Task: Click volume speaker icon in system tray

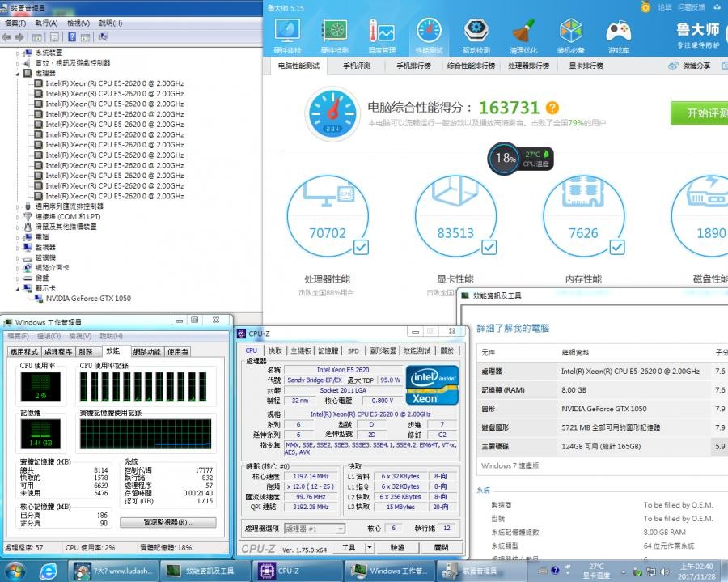Action: [665, 571]
